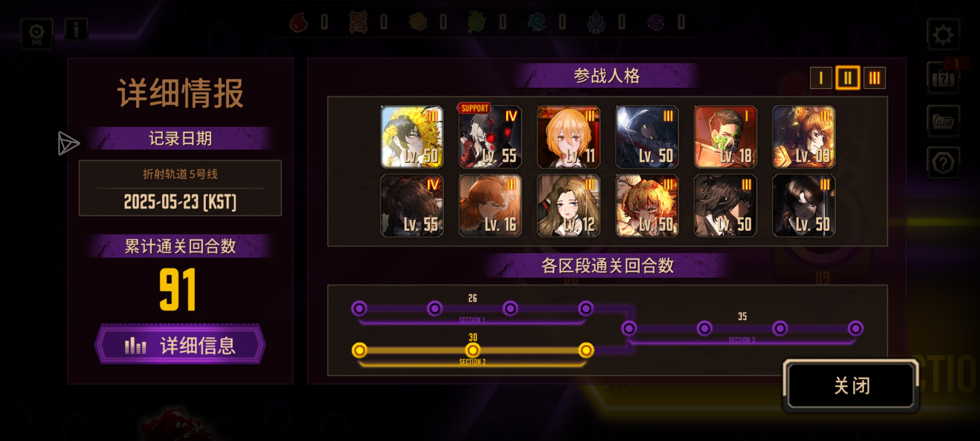The width and height of the screenshot is (980, 441).
Task: Select the Lv. 16 orange-haired identity portrait
Action: pos(490,205)
